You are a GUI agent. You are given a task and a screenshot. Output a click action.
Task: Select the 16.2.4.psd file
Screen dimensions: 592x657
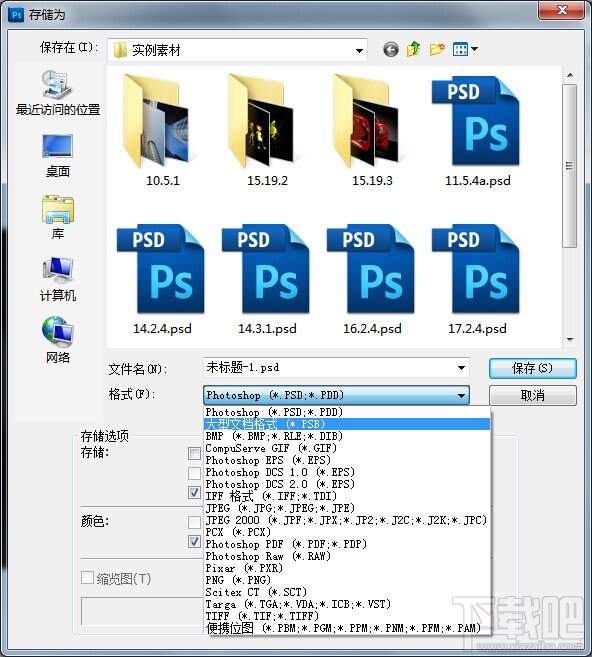pos(372,279)
